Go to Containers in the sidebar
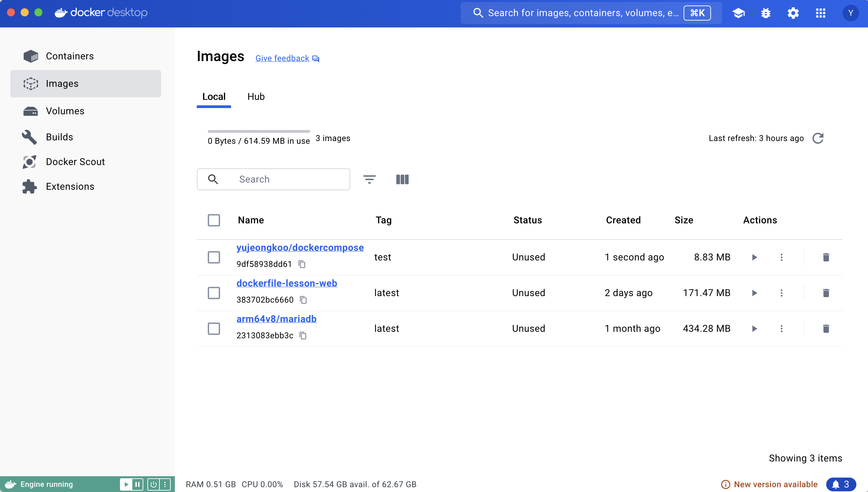Image resolution: width=868 pixels, height=492 pixels. coord(70,56)
